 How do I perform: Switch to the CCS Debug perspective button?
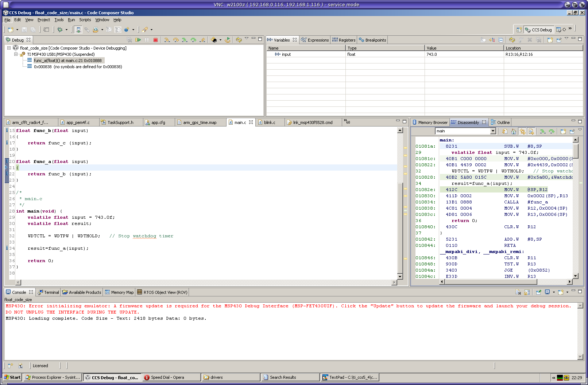click(538, 30)
